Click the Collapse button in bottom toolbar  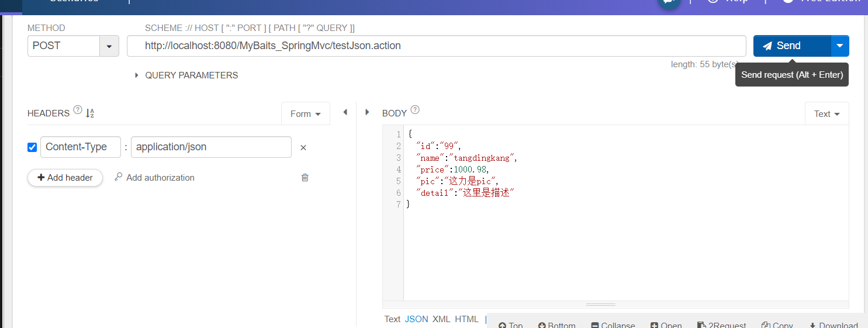pyautogui.click(x=613, y=324)
